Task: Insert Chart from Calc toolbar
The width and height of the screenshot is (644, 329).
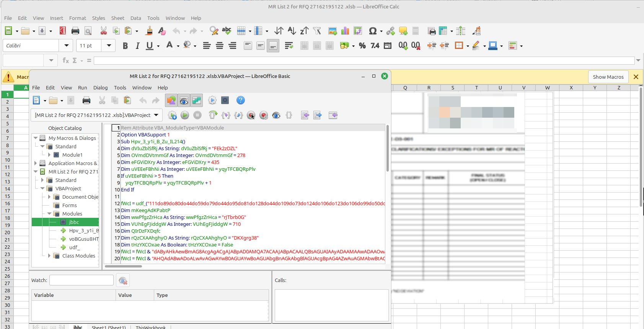Action: coord(345,31)
